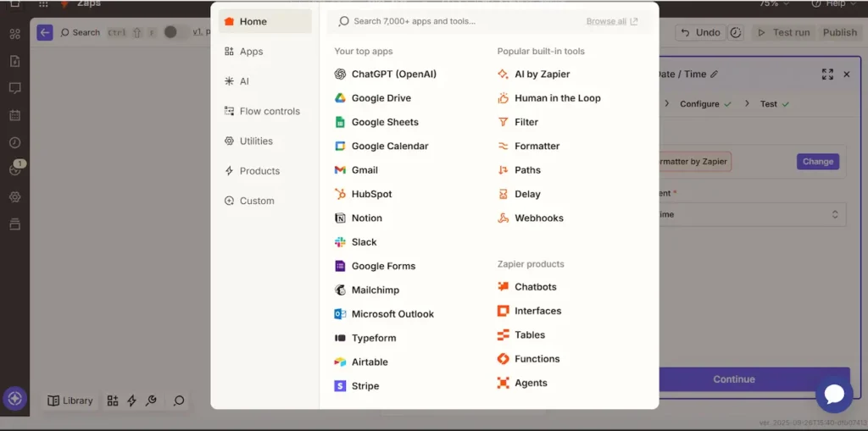Open the zoom level 75% dropdown
Screen dimensions: 868x431
click(776, 3)
